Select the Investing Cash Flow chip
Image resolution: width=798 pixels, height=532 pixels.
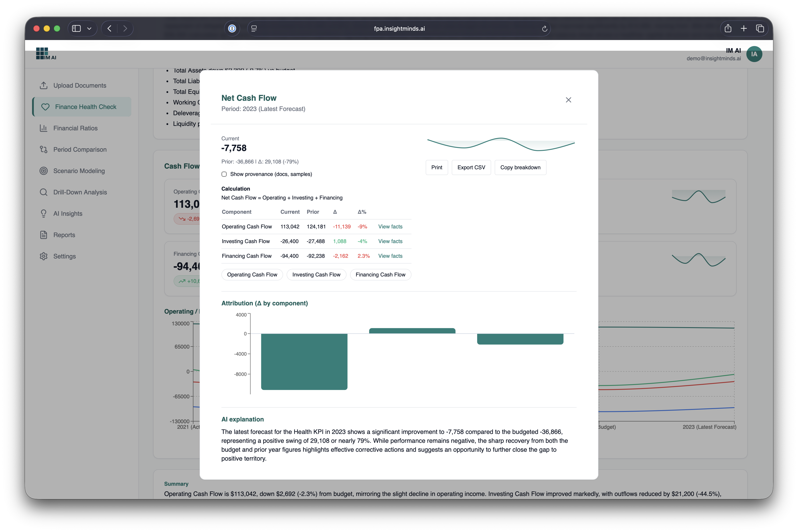pyautogui.click(x=316, y=275)
